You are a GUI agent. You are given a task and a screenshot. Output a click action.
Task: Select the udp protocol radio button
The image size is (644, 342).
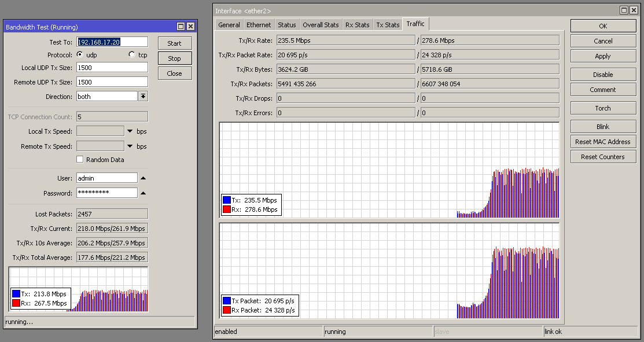80,55
